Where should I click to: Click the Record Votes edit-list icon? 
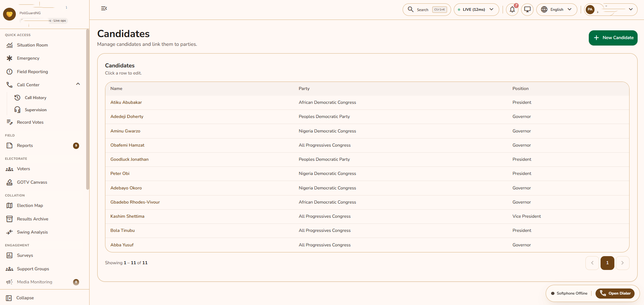9,122
